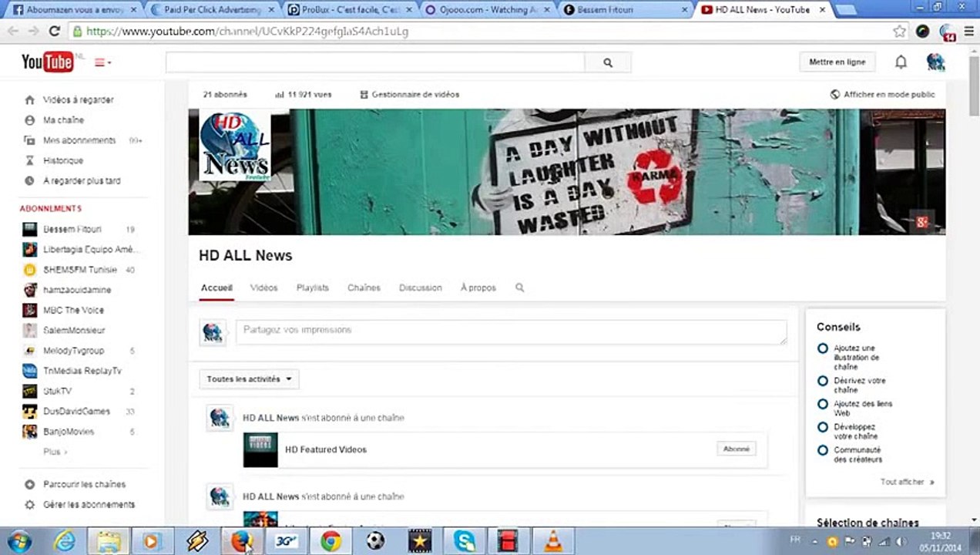This screenshot has height=555, width=980.
Task: Select Ajoutez des liens Web tip
Action: (854, 409)
